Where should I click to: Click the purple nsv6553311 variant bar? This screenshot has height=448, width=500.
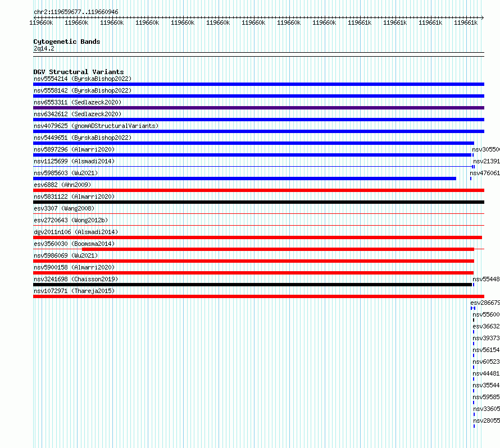tap(258, 108)
